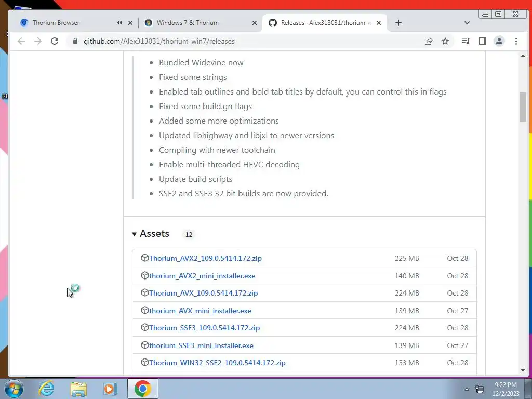
Task: Share this page icon in address bar
Action: click(x=429, y=42)
